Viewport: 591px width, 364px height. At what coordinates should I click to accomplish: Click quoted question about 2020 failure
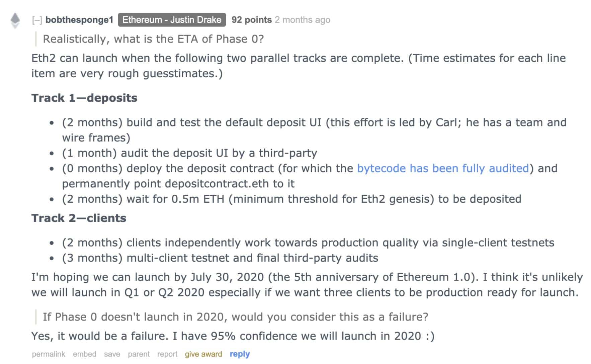tap(235, 317)
